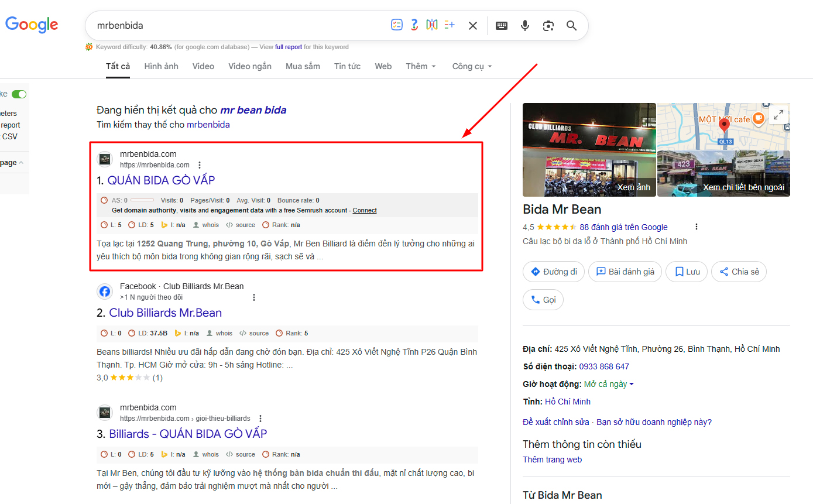Click the Bing index I: n/a in first result

pos(173,225)
